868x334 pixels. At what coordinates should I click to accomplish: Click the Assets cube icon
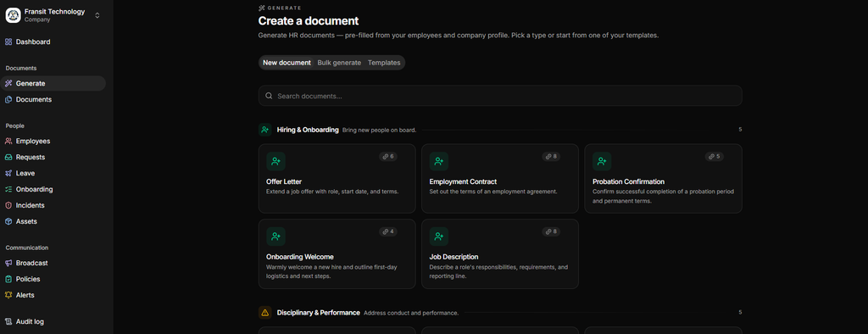pos(8,221)
